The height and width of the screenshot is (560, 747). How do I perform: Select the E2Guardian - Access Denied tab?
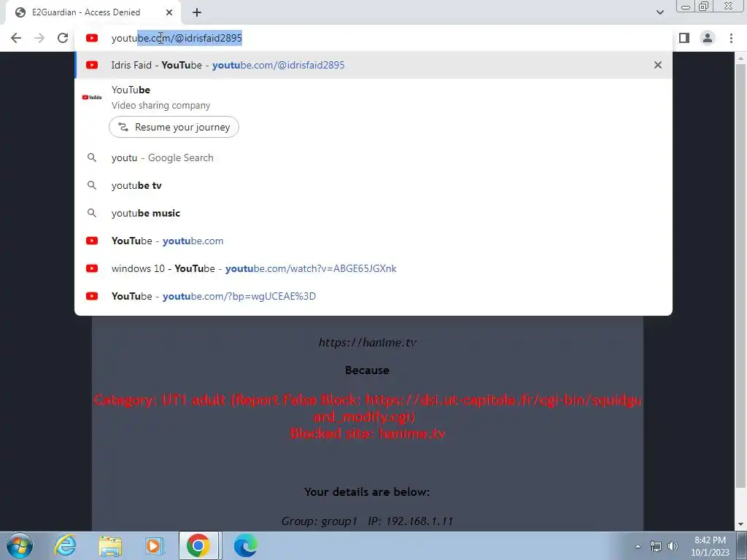click(x=93, y=12)
